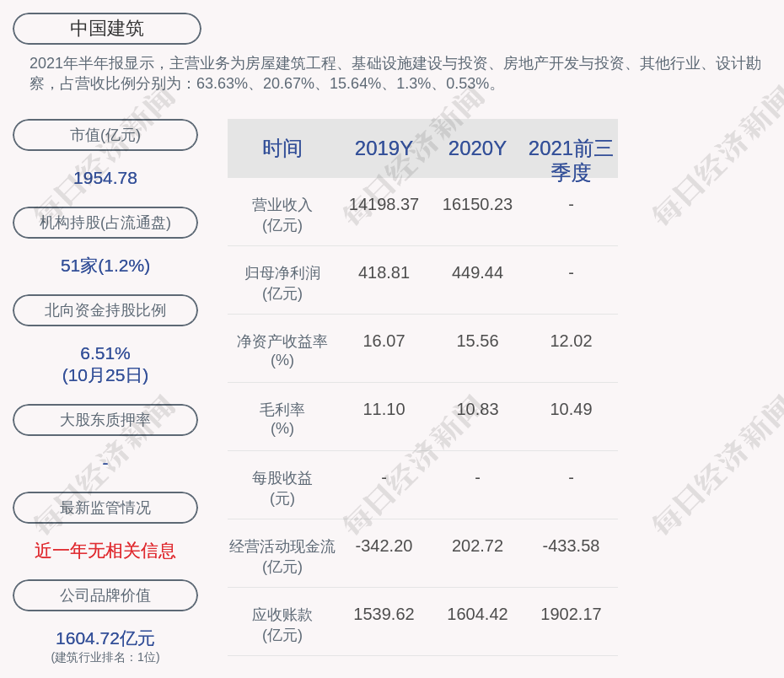Screen dimensions: 784x678
Task: Click the 每股收益(元) row label
Action: click(282, 488)
